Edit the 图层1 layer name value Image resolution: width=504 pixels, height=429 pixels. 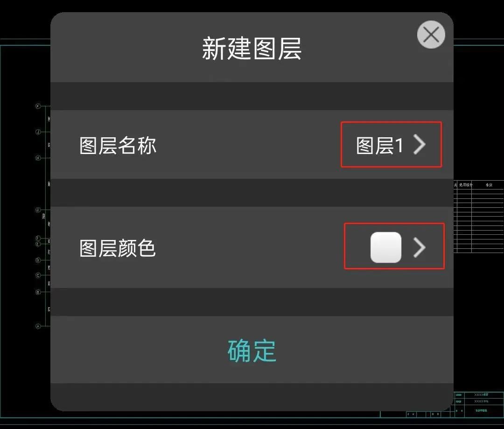coord(379,145)
